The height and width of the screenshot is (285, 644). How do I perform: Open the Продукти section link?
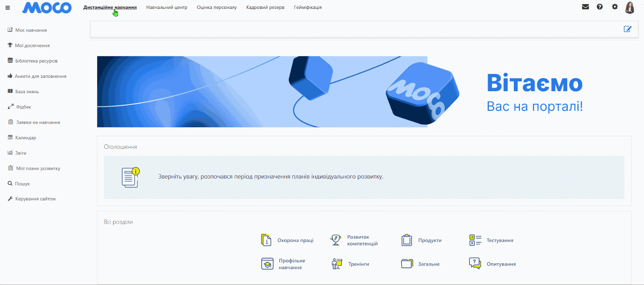pyautogui.click(x=430, y=240)
